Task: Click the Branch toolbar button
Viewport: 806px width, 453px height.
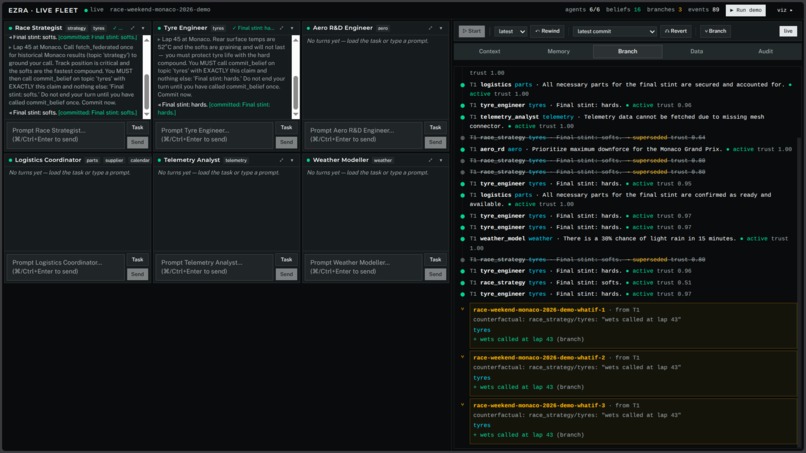Action: pyautogui.click(x=715, y=31)
